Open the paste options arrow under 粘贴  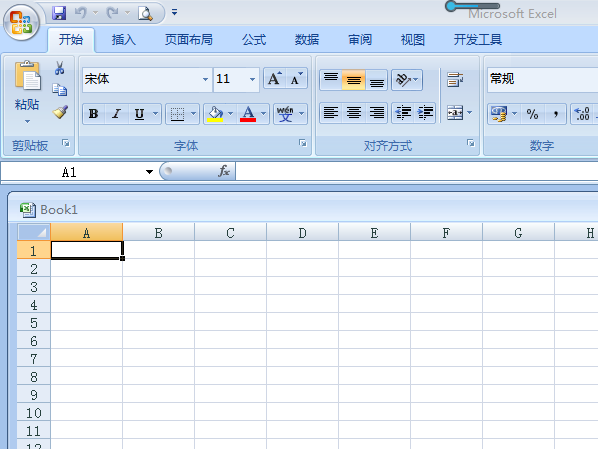click(27, 122)
